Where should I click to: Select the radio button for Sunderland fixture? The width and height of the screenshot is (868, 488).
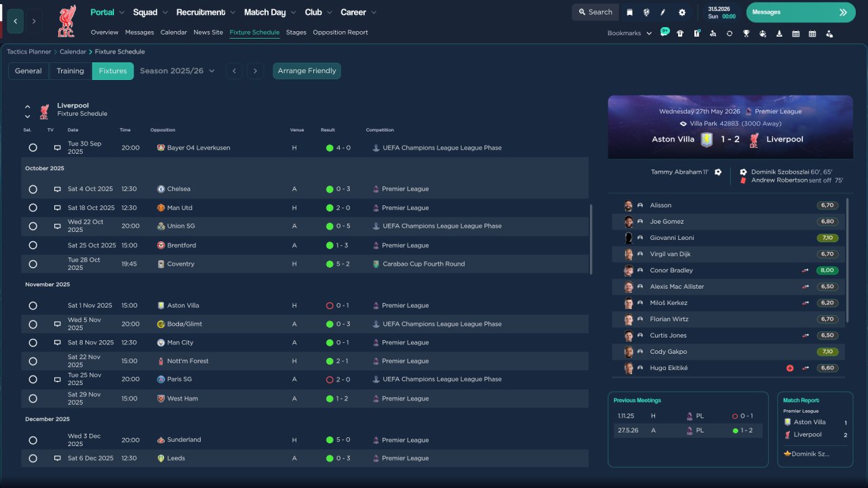tap(33, 440)
